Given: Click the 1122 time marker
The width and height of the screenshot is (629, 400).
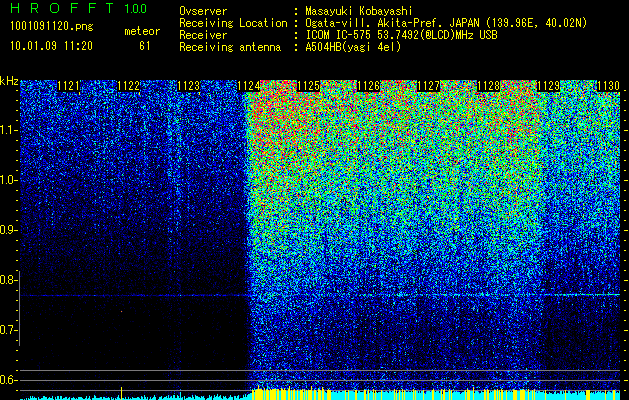Looking at the screenshot, I should 129,86.
